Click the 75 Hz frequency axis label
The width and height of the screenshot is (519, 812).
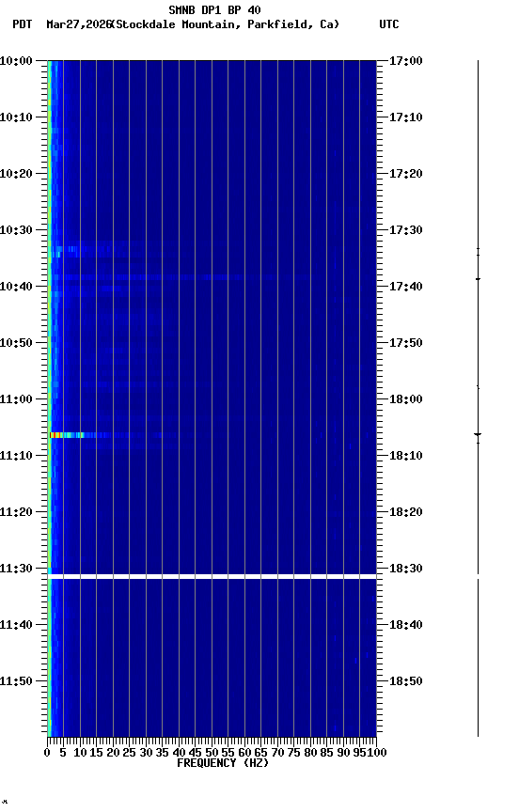point(293,753)
